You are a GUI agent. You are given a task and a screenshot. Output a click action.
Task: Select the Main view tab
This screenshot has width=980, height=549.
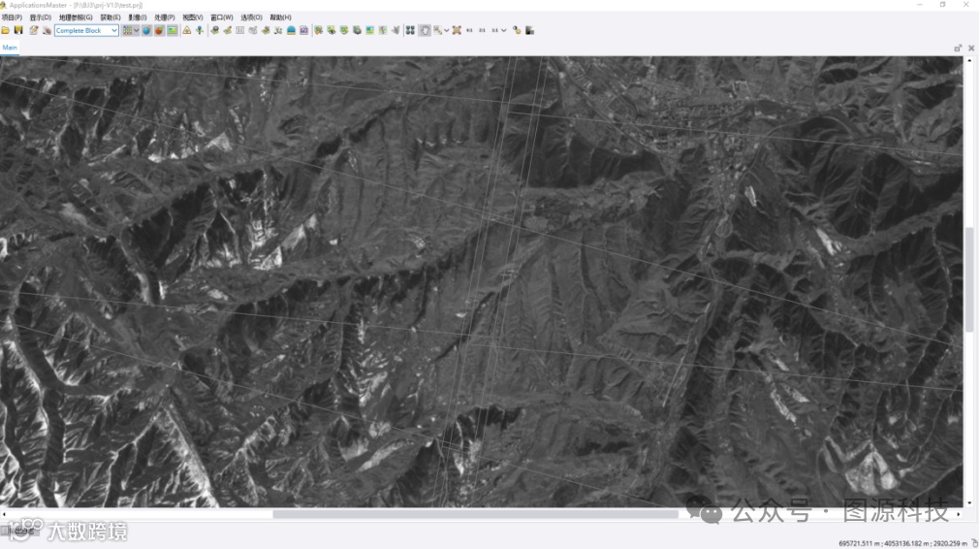(10, 48)
